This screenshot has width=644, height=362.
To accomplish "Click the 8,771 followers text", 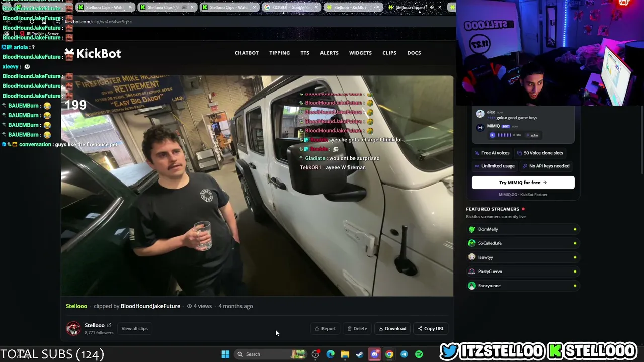I will tap(99, 333).
